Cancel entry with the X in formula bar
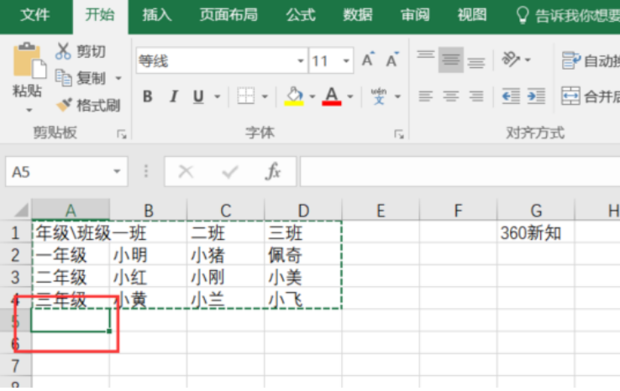 click(185, 172)
